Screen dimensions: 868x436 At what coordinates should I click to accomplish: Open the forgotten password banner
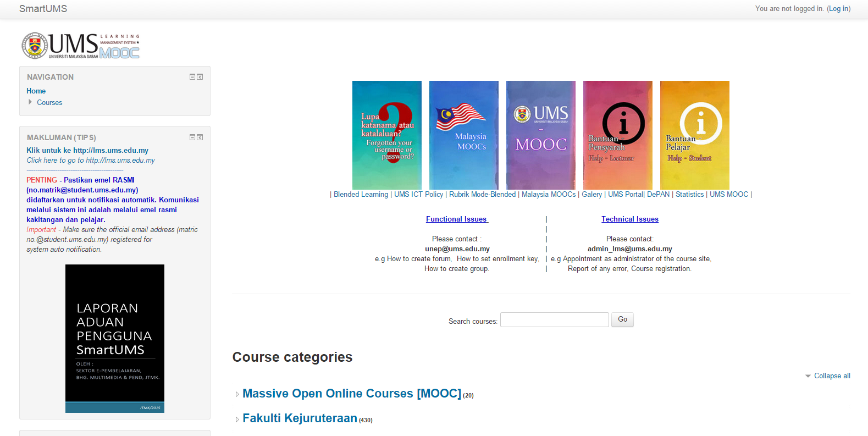tap(386, 135)
